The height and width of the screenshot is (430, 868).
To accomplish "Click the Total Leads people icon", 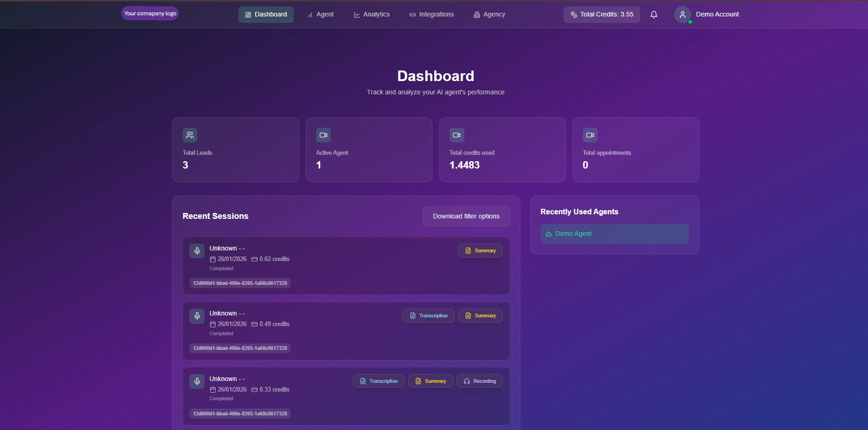I will [x=189, y=135].
